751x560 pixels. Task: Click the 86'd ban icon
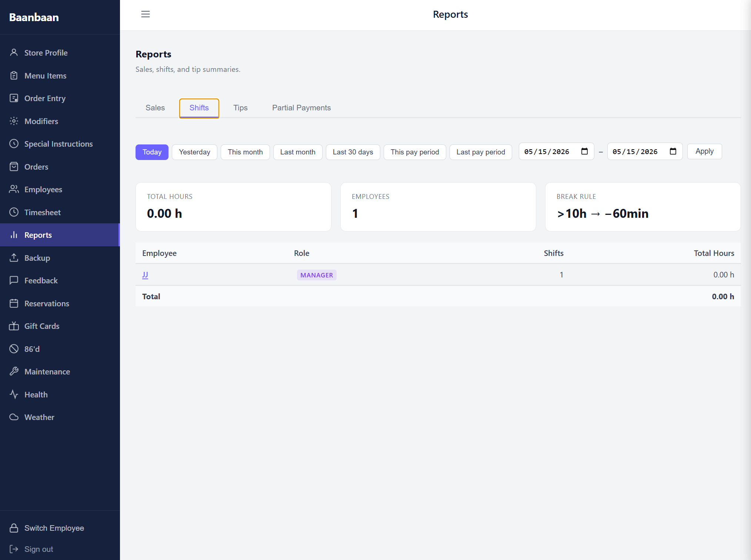click(x=14, y=349)
